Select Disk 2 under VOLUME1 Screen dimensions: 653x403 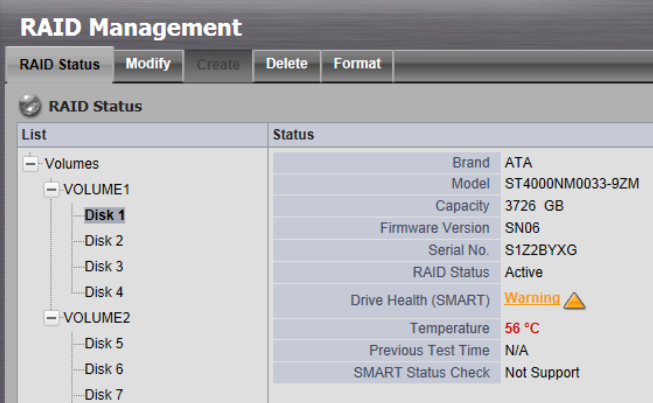coord(104,241)
